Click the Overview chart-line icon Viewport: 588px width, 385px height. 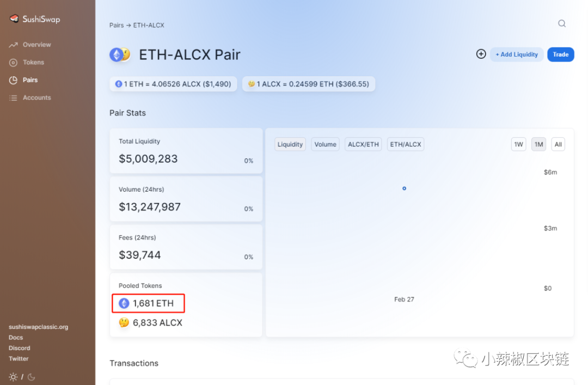point(14,45)
